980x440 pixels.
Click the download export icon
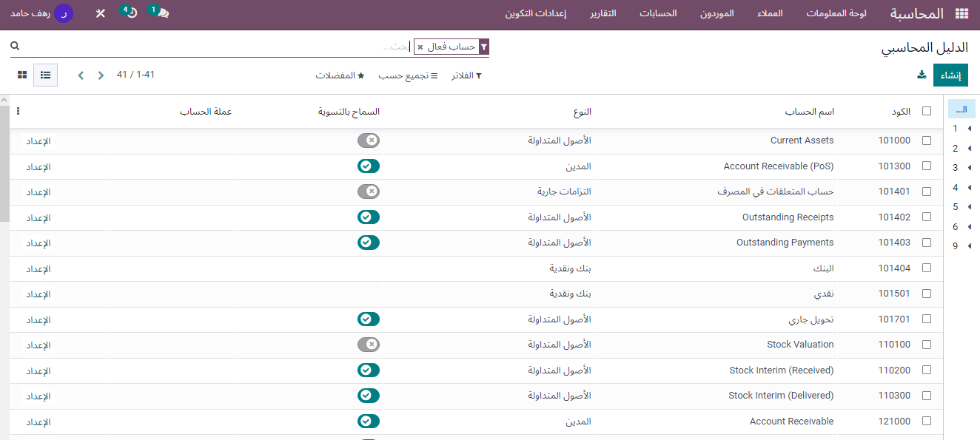tap(922, 75)
